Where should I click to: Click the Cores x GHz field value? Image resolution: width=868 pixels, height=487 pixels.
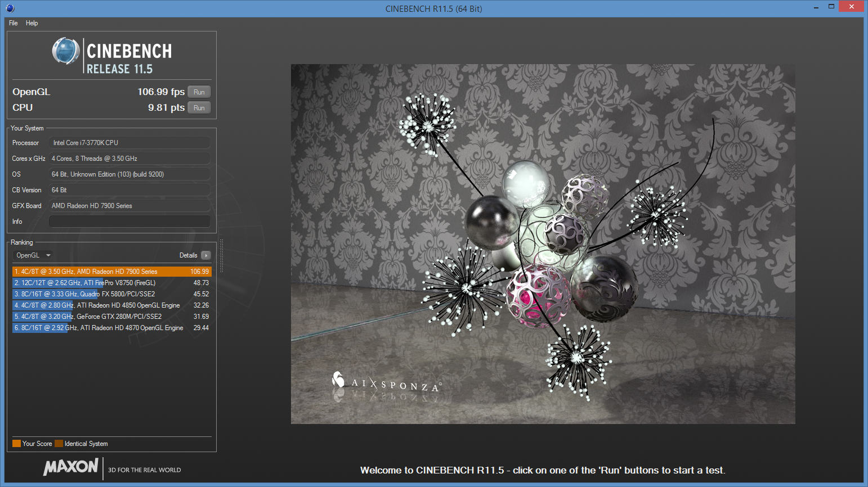pos(129,159)
